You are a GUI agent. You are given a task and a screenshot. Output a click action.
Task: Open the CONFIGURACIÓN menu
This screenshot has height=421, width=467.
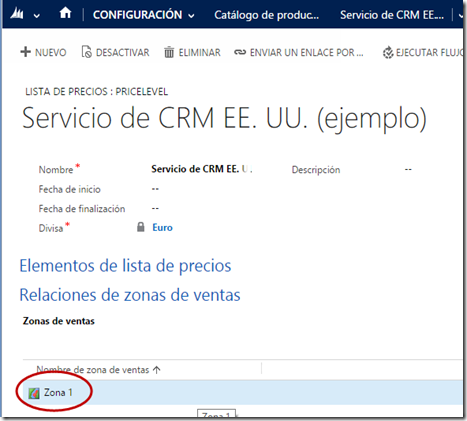click(x=137, y=15)
